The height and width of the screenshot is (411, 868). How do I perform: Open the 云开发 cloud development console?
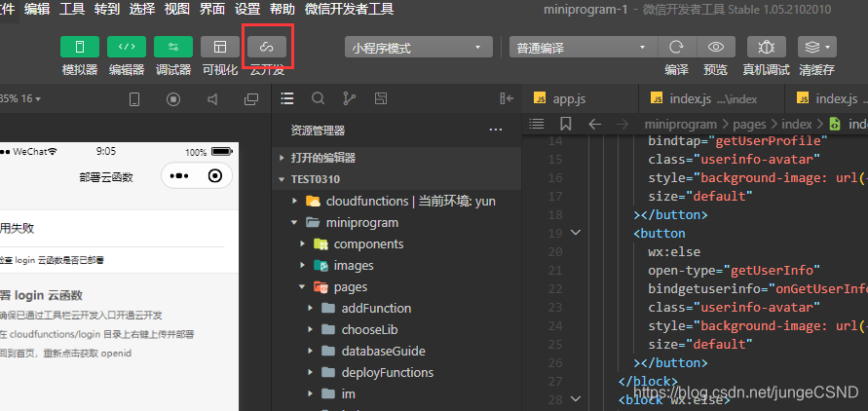pos(267,47)
